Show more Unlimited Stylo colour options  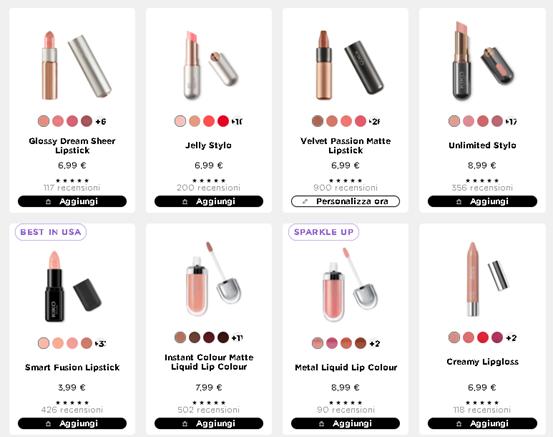pyautogui.click(x=511, y=121)
